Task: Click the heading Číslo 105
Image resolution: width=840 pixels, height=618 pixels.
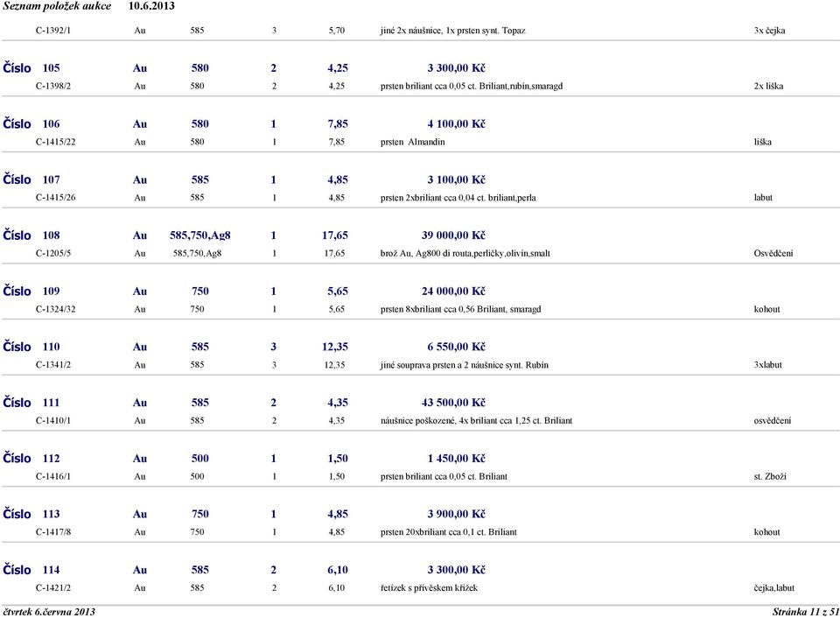Action: point(31,68)
